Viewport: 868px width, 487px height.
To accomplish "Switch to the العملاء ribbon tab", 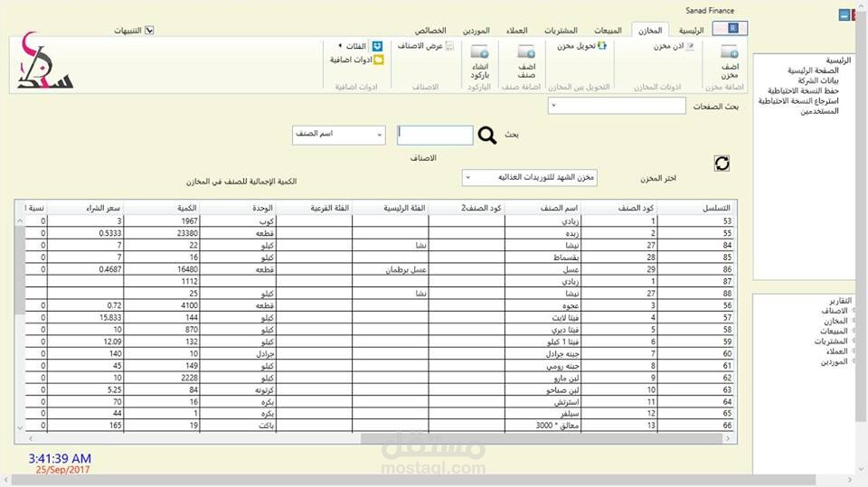I will (x=517, y=31).
